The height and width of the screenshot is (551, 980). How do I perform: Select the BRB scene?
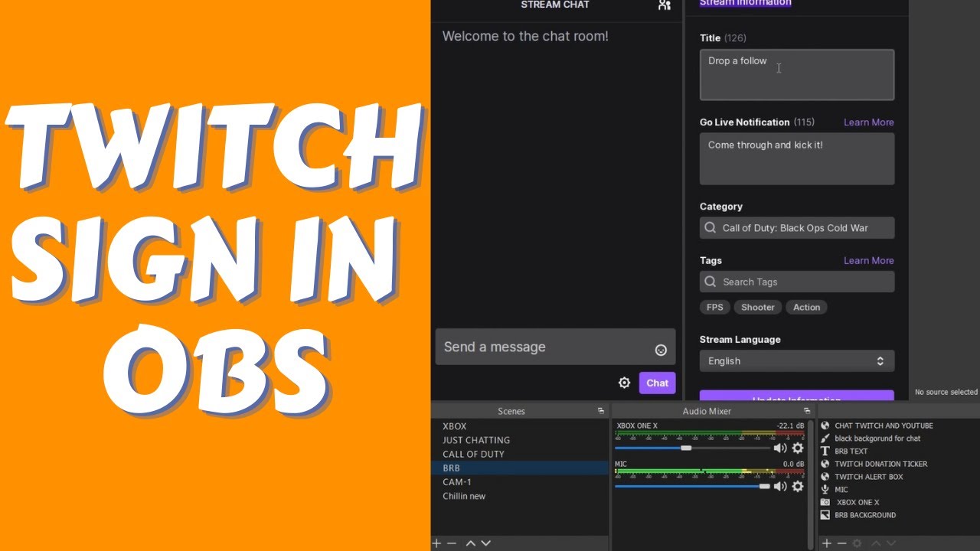(x=521, y=468)
